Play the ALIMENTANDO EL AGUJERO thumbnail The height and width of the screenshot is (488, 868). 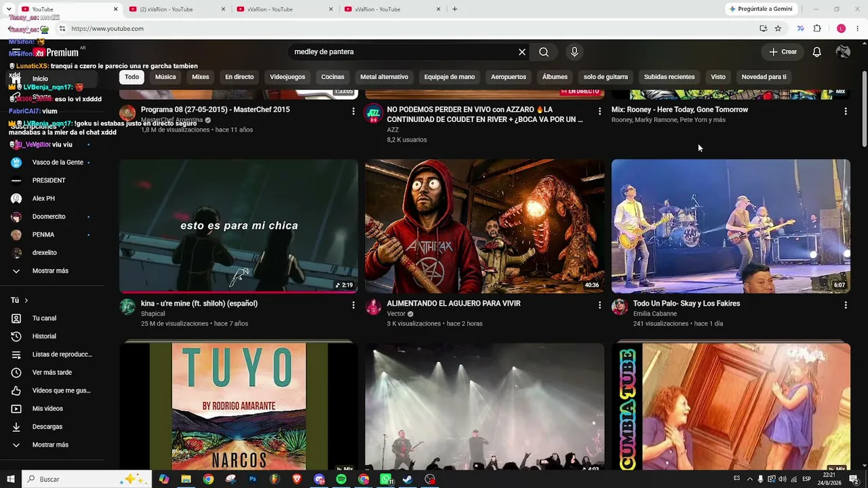484,226
